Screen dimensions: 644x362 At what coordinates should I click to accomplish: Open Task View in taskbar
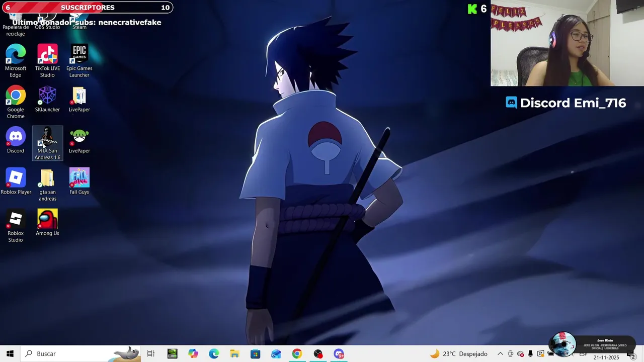pos(150,353)
